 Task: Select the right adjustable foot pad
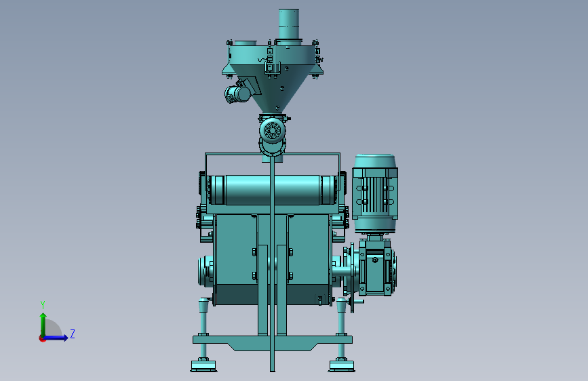tap(342, 365)
